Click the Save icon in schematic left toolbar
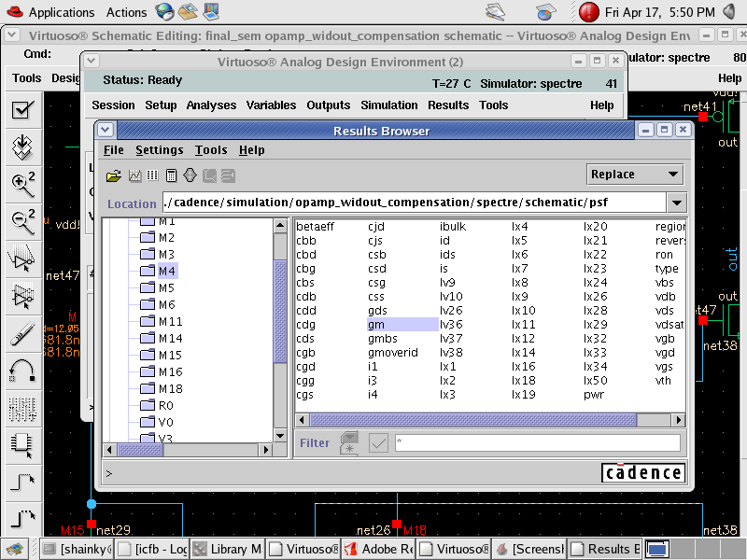The width and height of the screenshot is (747, 560). click(x=22, y=147)
